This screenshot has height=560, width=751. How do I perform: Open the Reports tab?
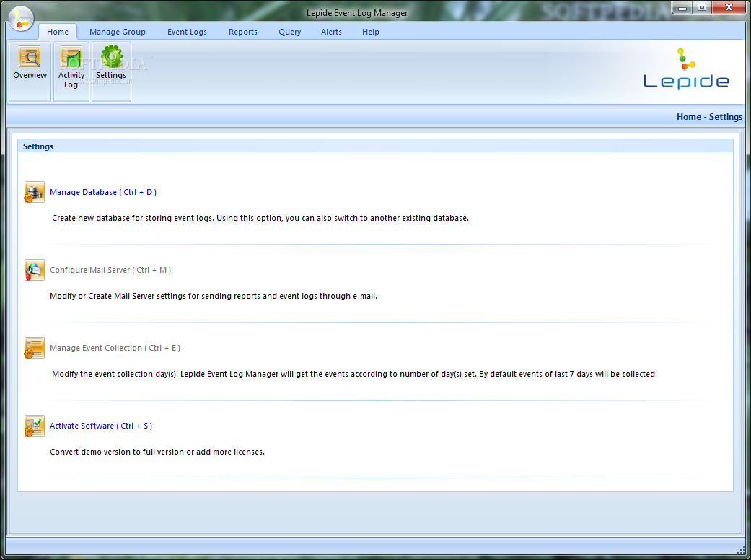tap(243, 32)
